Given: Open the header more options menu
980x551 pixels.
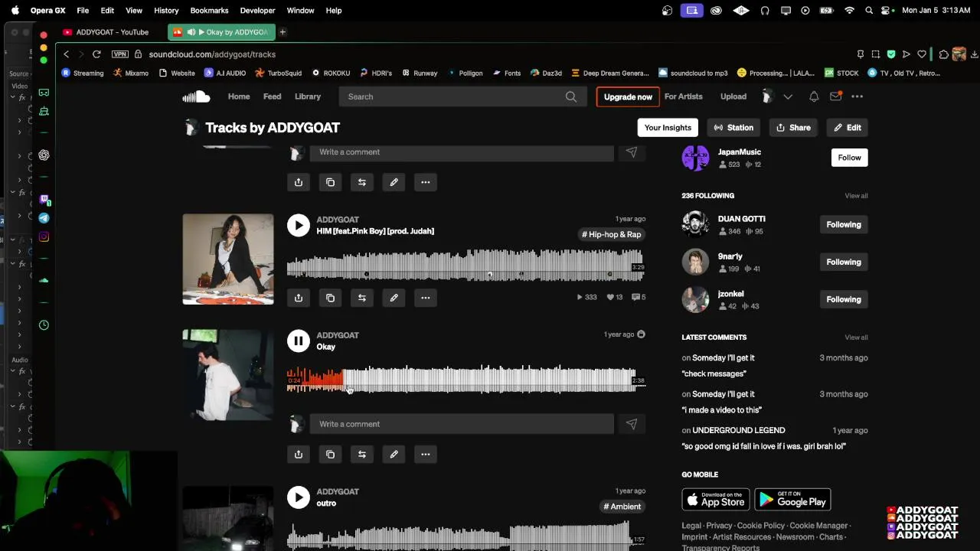Looking at the screenshot, I should (x=857, y=96).
